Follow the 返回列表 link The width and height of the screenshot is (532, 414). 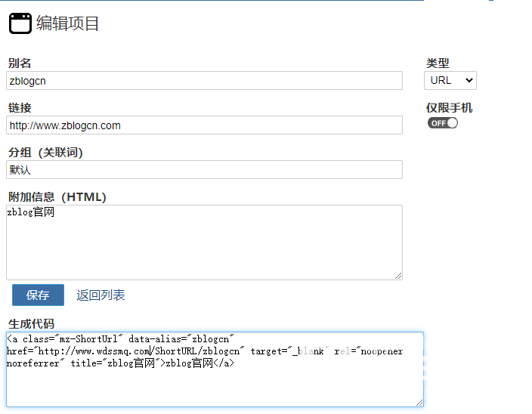[101, 295]
